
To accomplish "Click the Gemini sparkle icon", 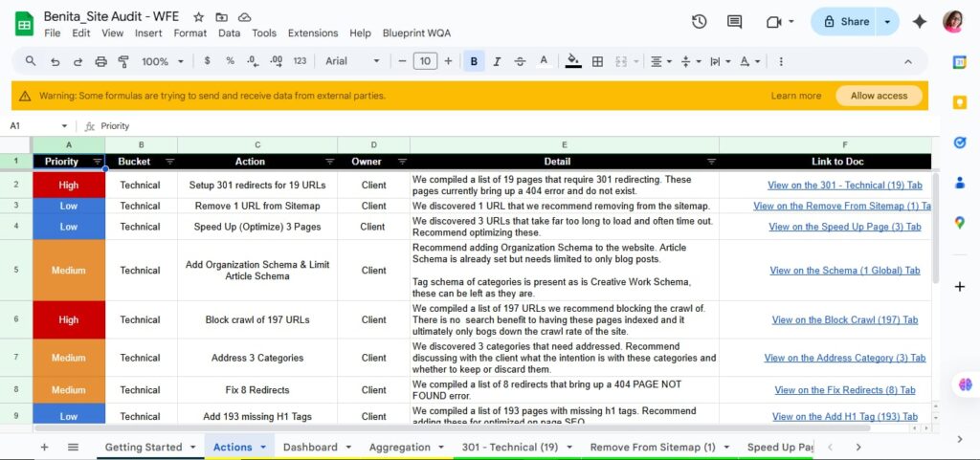I will (x=919, y=22).
